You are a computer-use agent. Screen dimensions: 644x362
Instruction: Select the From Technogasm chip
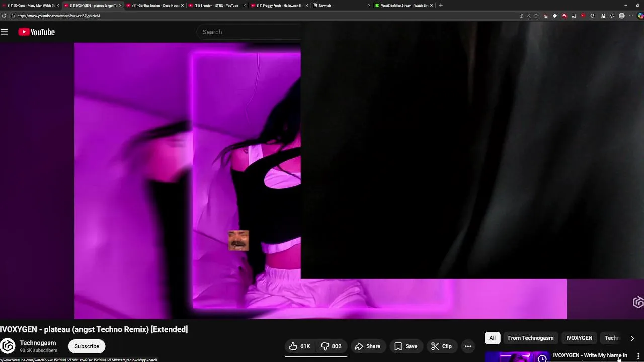tap(531, 338)
